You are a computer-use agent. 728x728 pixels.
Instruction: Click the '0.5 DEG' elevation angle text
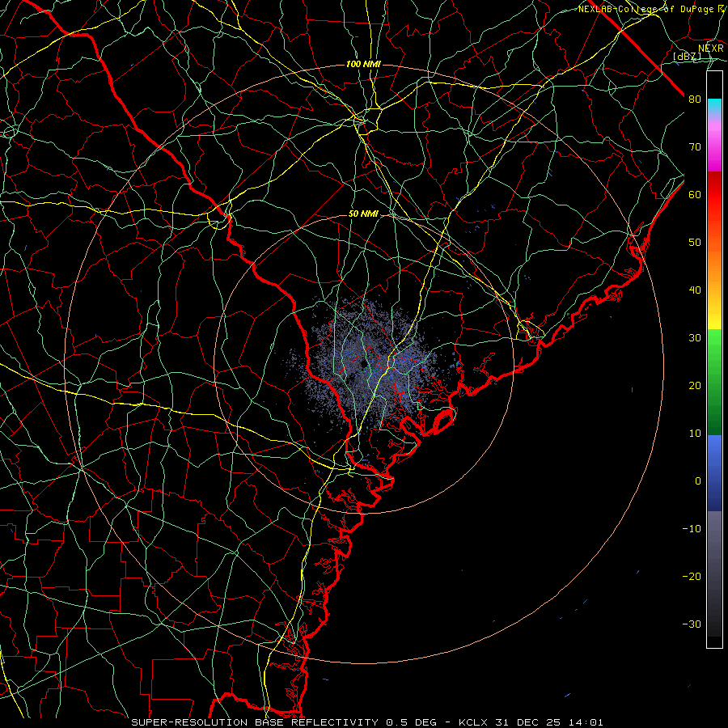point(412,722)
